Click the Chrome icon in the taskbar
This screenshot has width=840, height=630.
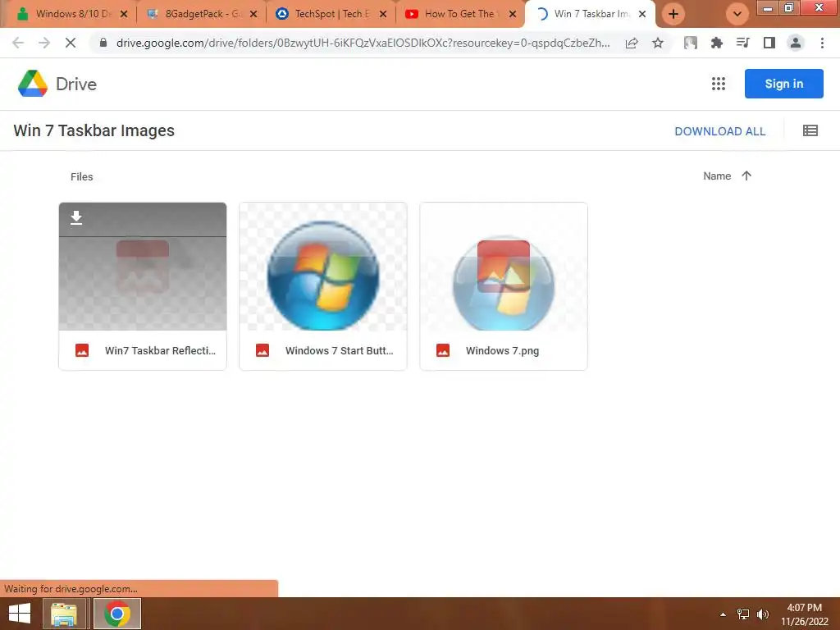point(117,614)
